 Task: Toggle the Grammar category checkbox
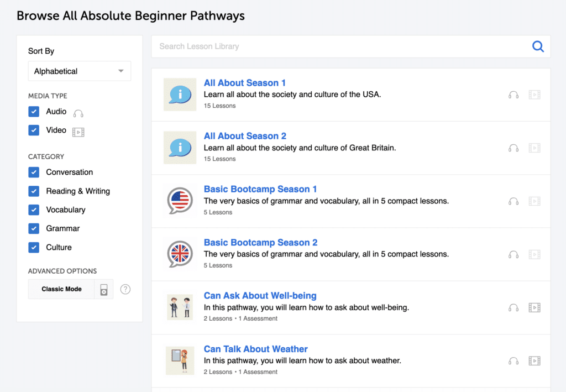tap(34, 229)
